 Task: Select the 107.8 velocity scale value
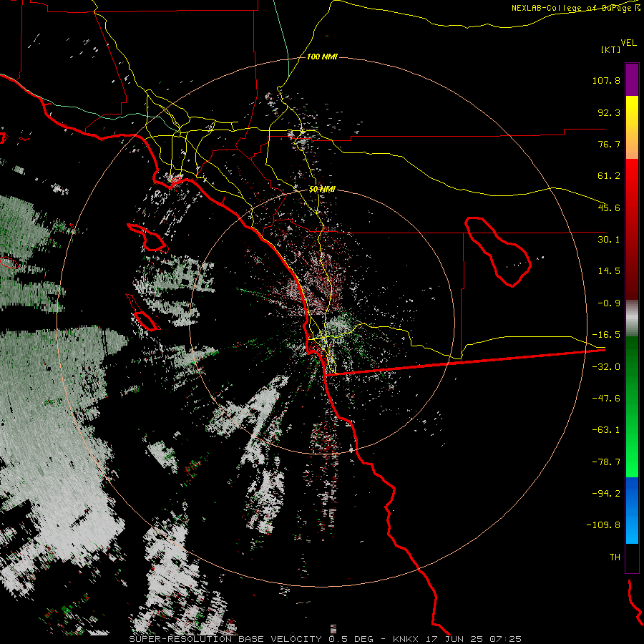pos(606,80)
